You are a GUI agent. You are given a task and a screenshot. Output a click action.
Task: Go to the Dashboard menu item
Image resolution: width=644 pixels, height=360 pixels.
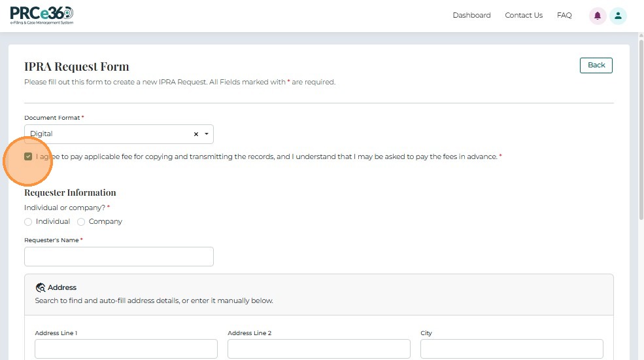471,16
